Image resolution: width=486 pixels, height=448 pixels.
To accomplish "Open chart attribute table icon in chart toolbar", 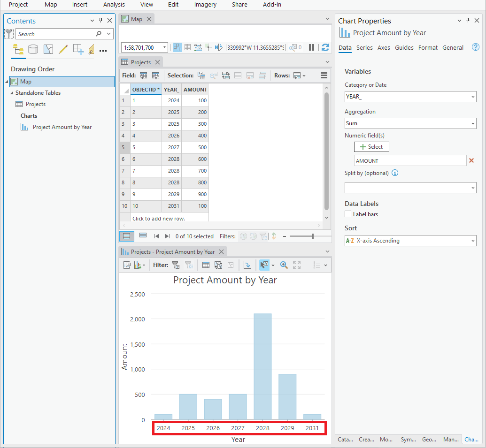I will click(x=206, y=265).
